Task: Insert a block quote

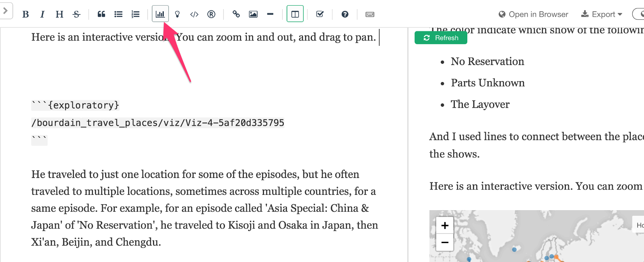Action: click(101, 14)
